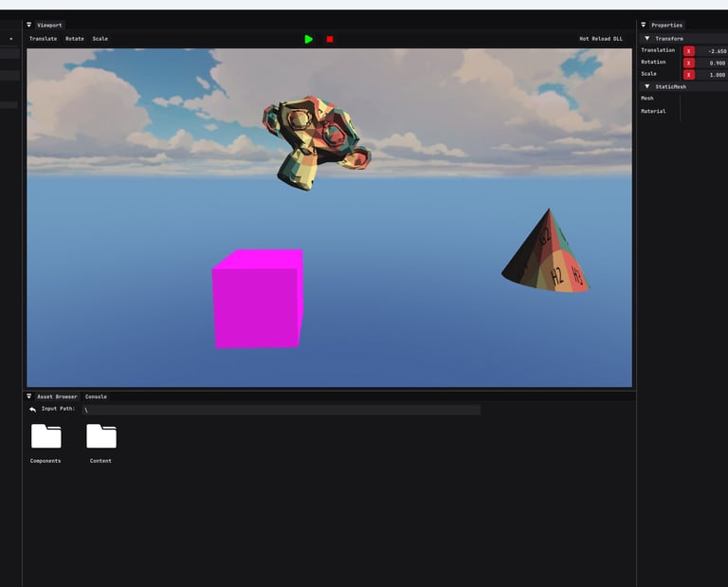Click the Input Path text field
The width and height of the screenshot is (728, 587).
282,410
